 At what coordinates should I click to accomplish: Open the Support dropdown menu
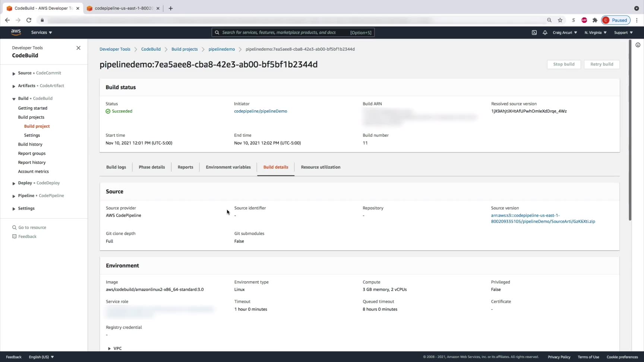pyautogui.click(x=623, y=32)
